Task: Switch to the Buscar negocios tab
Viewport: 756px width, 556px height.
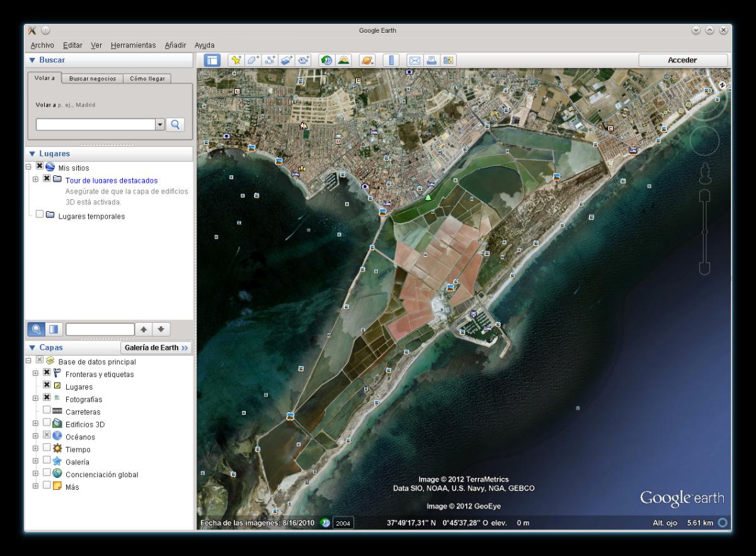Action: tap(92, 79)
